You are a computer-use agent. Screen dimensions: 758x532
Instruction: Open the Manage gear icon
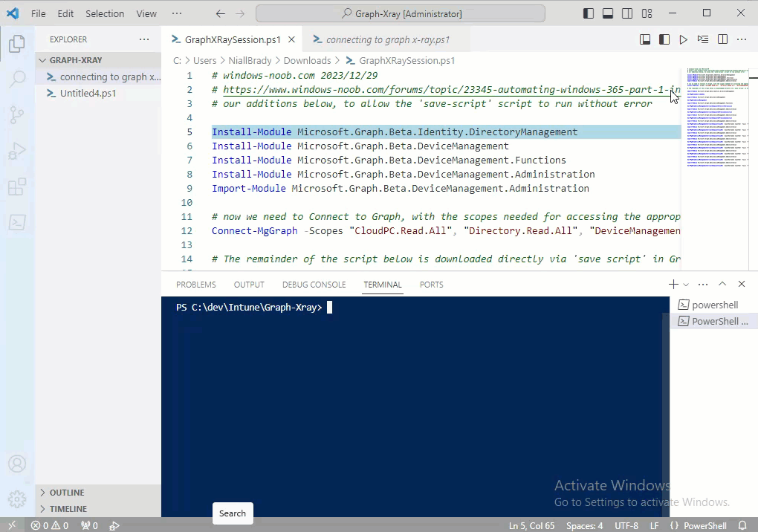point(17,499)
